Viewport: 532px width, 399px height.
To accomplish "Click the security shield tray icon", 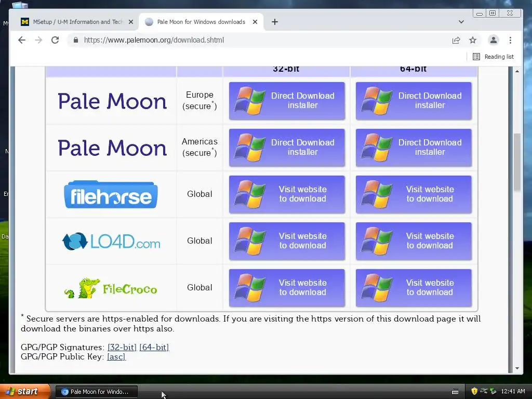I will [x=474, y=391].
